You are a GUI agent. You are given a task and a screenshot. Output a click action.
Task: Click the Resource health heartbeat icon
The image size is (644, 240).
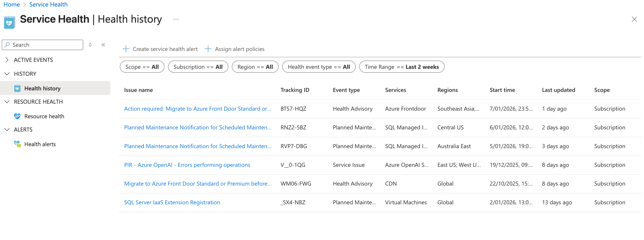[17, 116]
